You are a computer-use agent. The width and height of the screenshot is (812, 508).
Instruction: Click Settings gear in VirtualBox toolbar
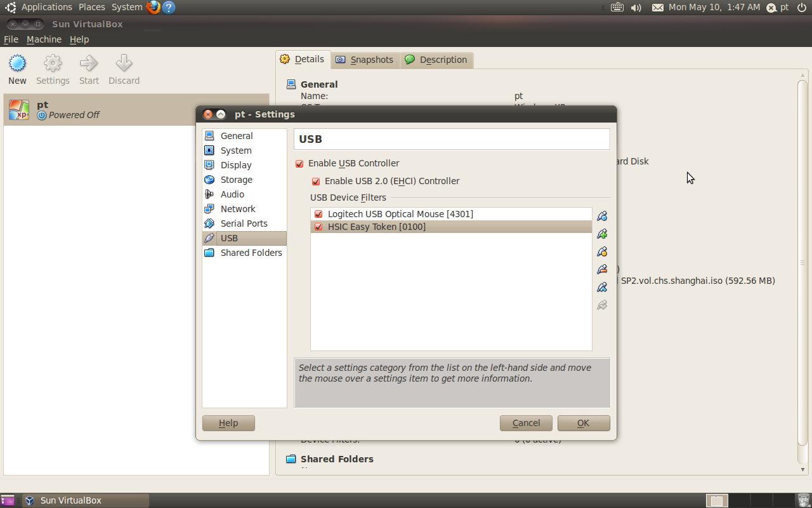click(53, 70)
